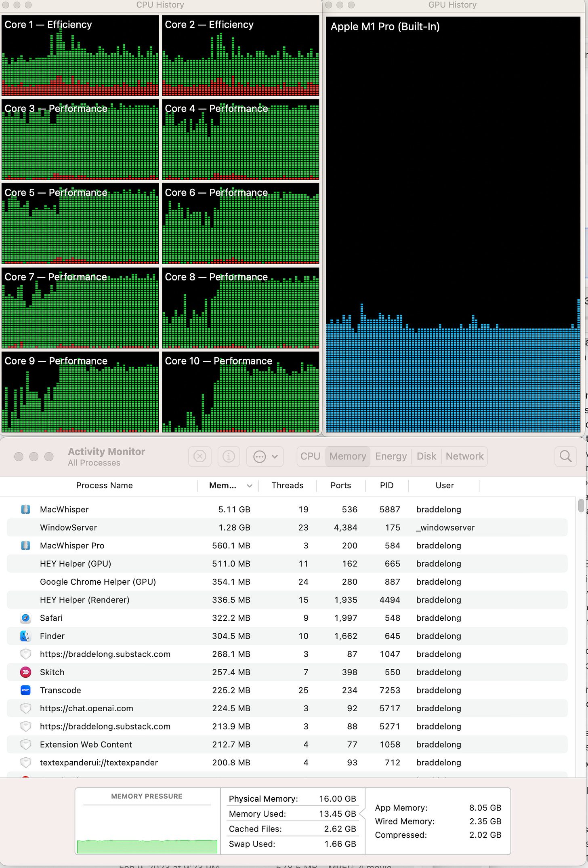Open the search magnifier in Activity Monitor
The height and width of the screenshot is (868, 588).
click(565, 457)
